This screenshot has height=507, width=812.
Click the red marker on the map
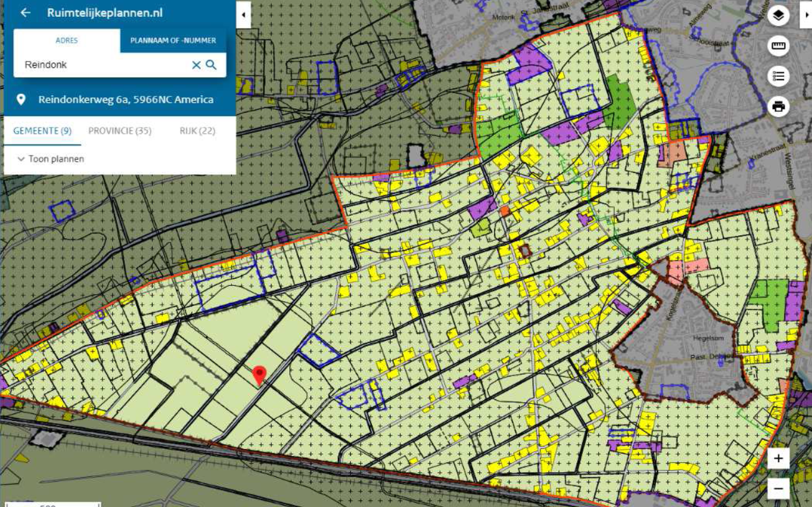pyautogui.click(x=259, y=375)
